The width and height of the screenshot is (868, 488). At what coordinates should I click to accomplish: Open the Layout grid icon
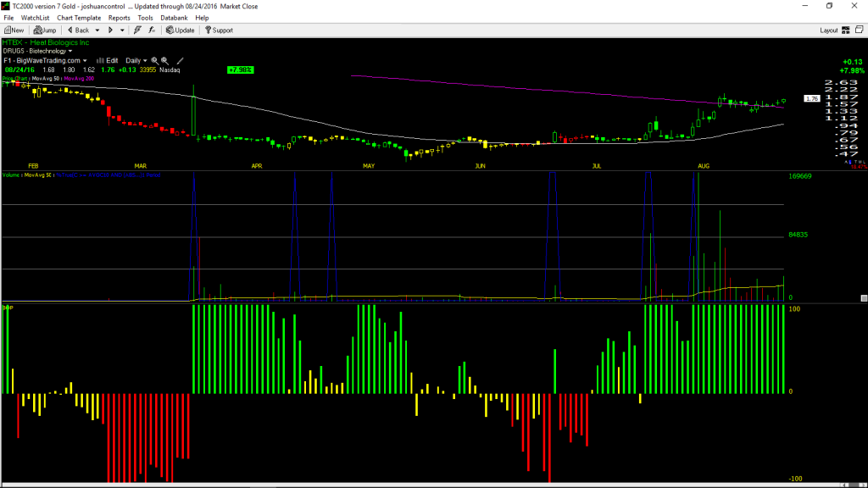(846, 30)
